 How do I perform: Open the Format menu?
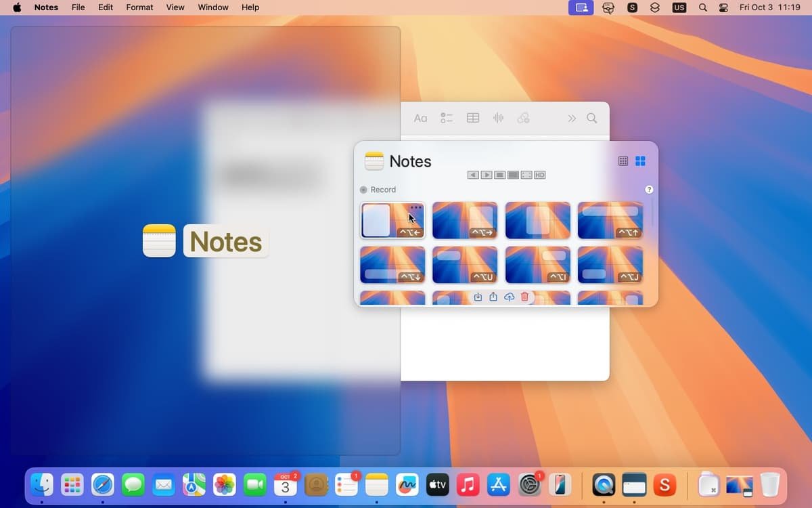pyautogui.click(x=139, y=7)
